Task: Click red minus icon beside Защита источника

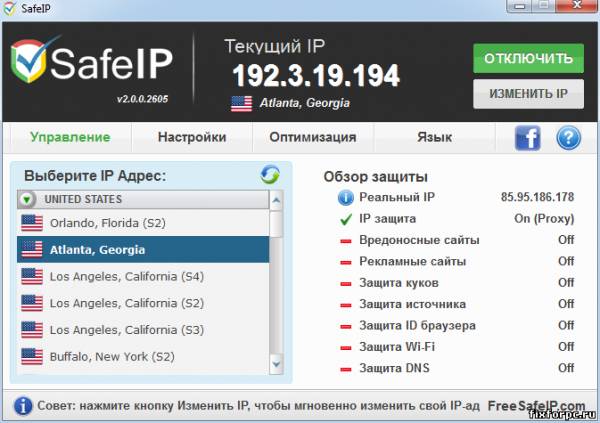Action: 346,305
